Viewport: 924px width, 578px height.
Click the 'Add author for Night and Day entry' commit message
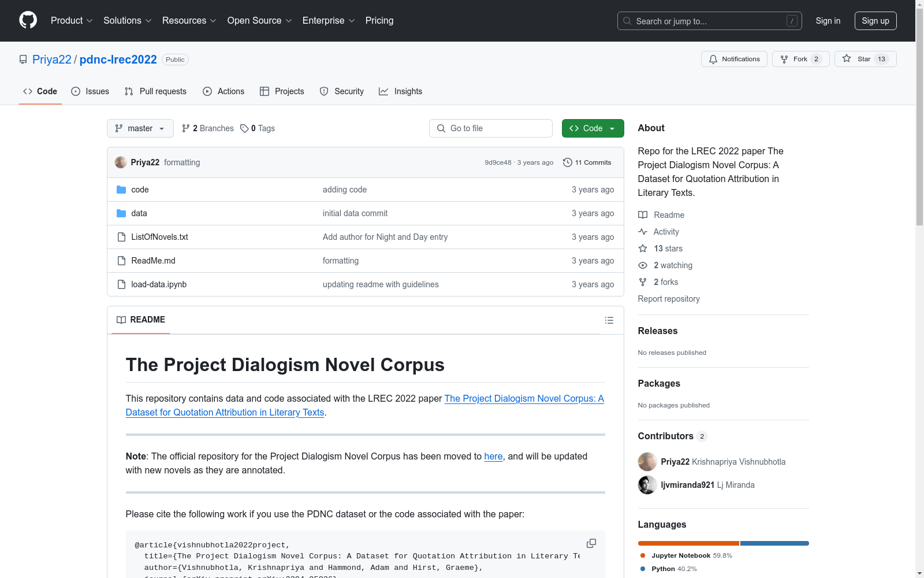385,237
